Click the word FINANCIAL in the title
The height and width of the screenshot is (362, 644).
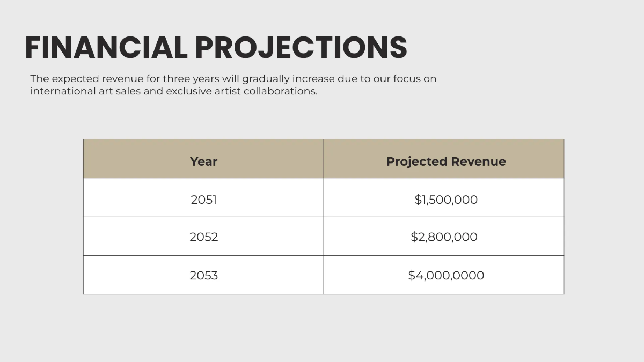point(106,47)
